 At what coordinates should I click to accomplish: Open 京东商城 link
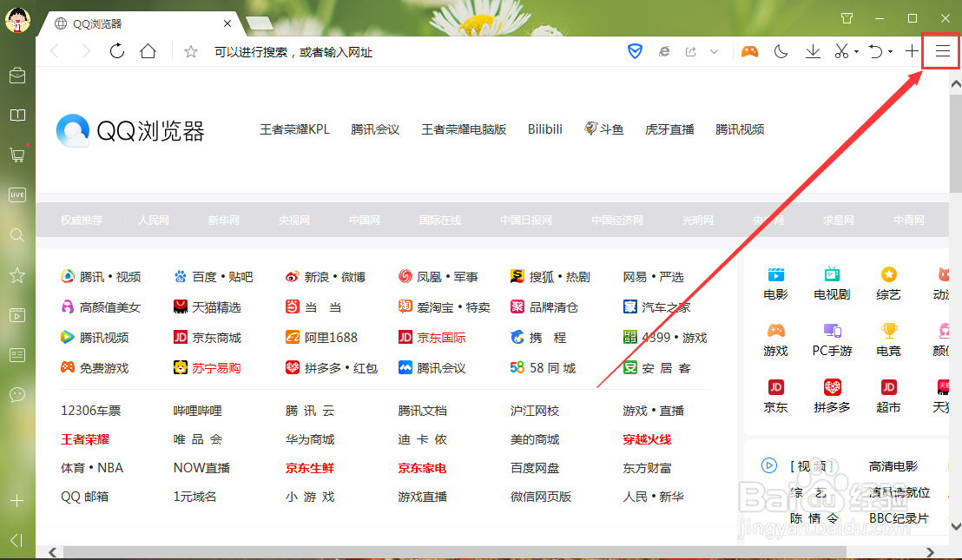tap(208, 338)
